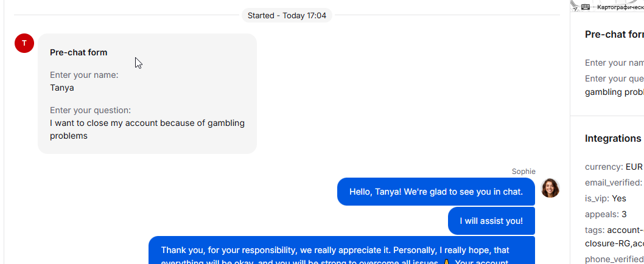Click the keyboard shortcuts icon on map
Viewport: 644px width, 264px height.
pos(586,7)
